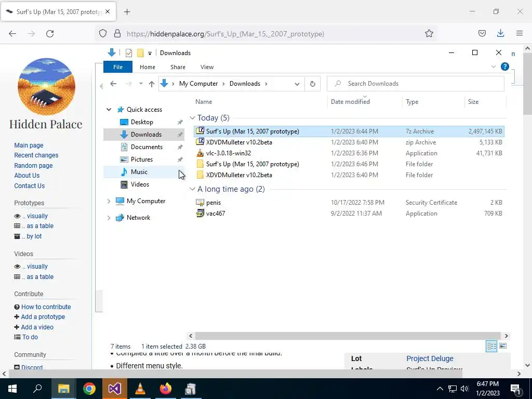Switch to Large icons view in status bar
The height and width of the screenshot is (399, 532).
pos(503,346)
